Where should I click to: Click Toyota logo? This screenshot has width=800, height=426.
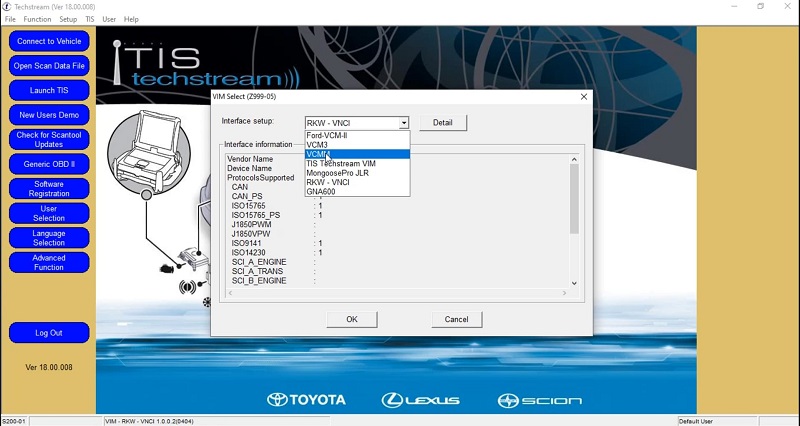(x=306, y=400)
